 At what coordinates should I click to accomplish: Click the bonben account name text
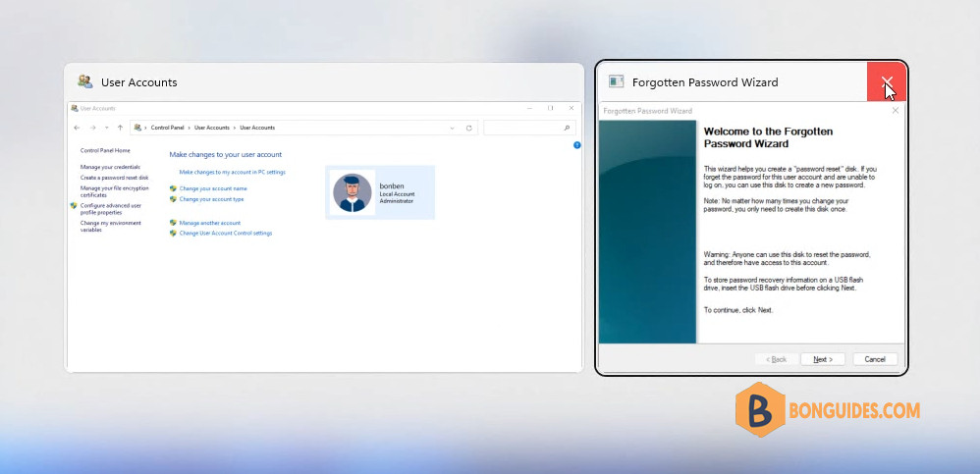pyautogui.click(x=391, y=186)
